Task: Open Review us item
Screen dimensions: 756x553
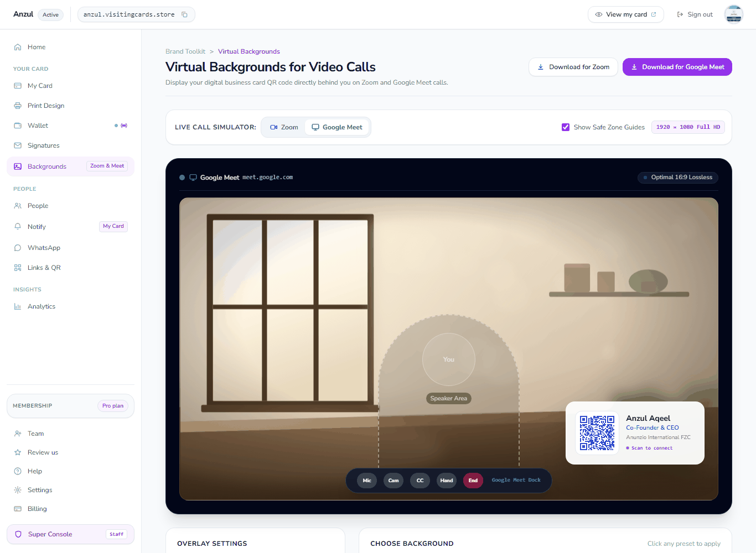Action: [x=70, y=452]
